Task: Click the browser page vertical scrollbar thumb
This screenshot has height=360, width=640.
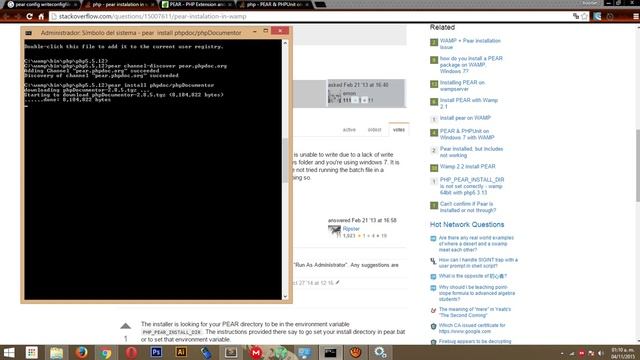Action: [x=638, y=165]
